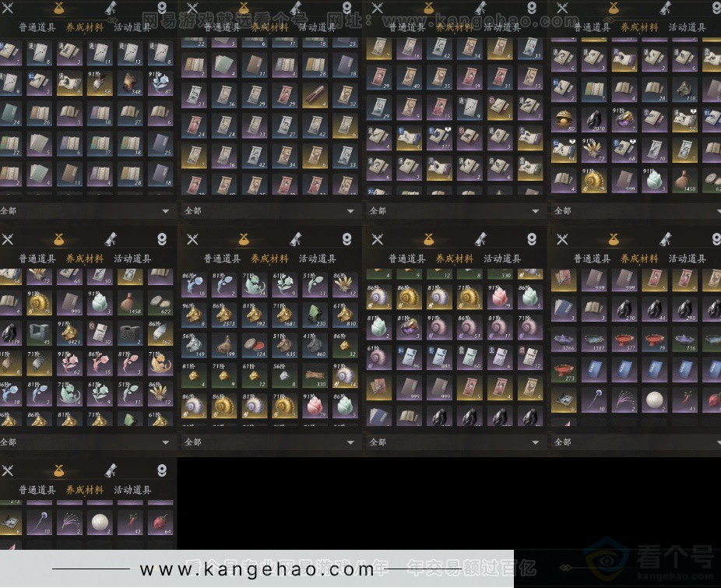Switch to 普通道具 tab in top-left panel
Viewport: 721px width, 588px height.
(37, 27)
